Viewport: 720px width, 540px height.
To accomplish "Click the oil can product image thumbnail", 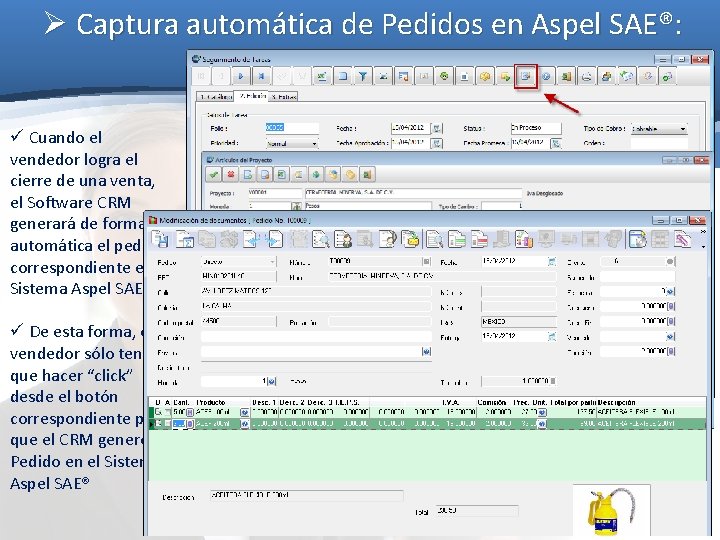I will tap(611, 511).
